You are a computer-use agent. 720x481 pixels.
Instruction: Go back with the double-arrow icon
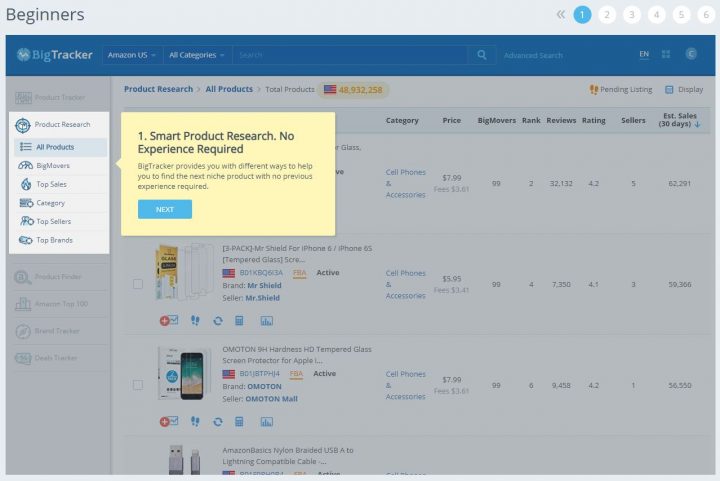(561, 15)
